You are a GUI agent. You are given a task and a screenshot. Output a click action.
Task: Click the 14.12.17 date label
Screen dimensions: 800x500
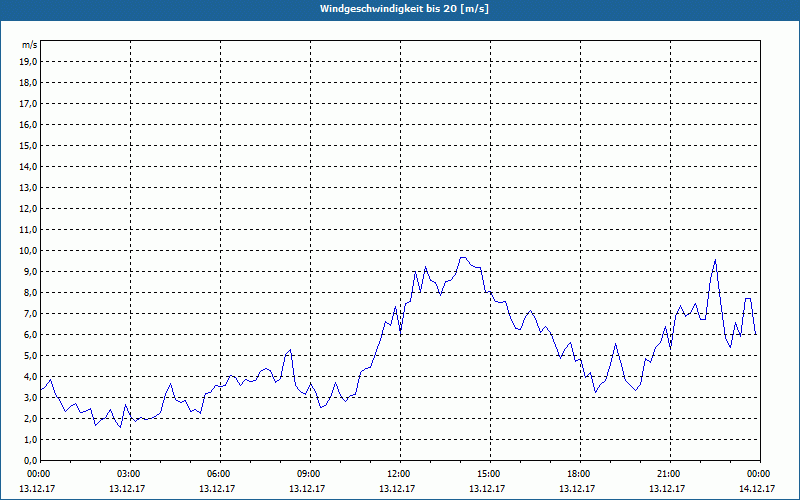point(757,488)
